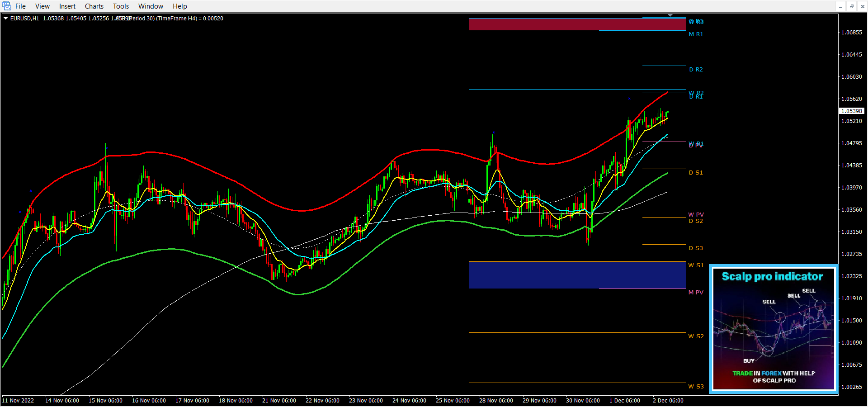
Task: Open the File menu
Action: click(20, 6)
